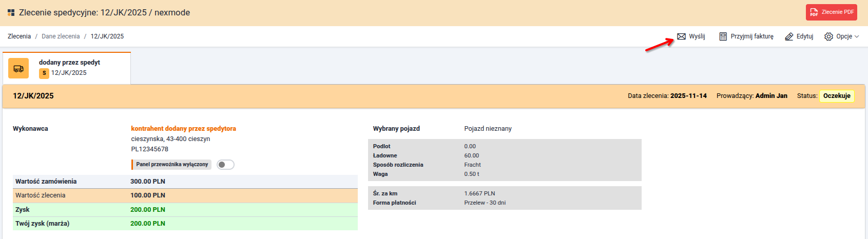Click the orange truck icon on the tab
868x239 pixels.
tap(18, 68)
